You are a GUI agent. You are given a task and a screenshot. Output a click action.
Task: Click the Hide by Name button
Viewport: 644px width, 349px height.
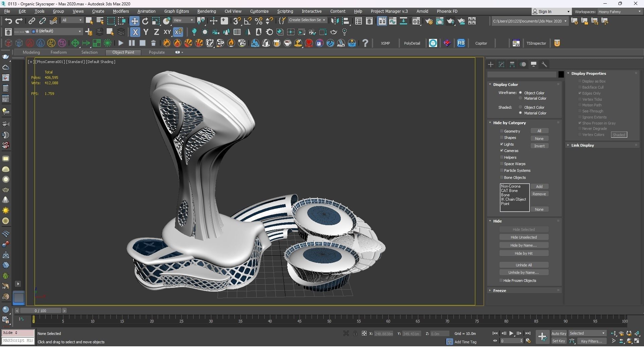[524, 245]
